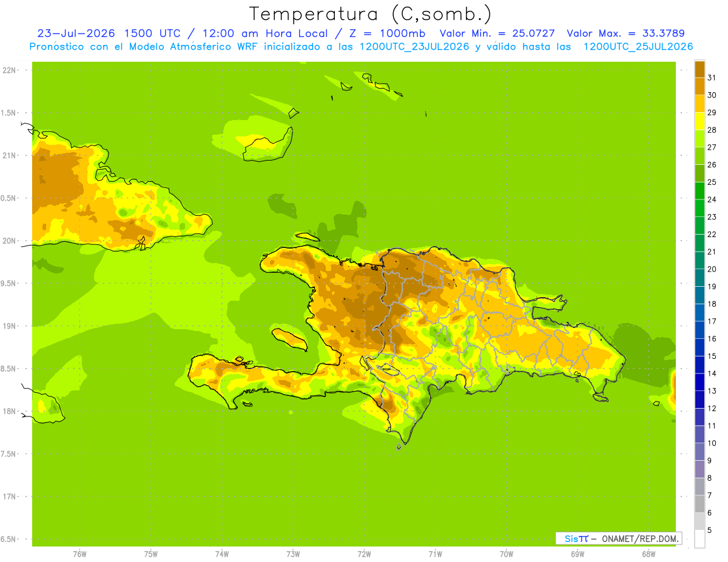The height and width of the screenshot is (562, 728).
Task: Click Great Inagua island north of Haiti
Action: (x=268, y=146)
